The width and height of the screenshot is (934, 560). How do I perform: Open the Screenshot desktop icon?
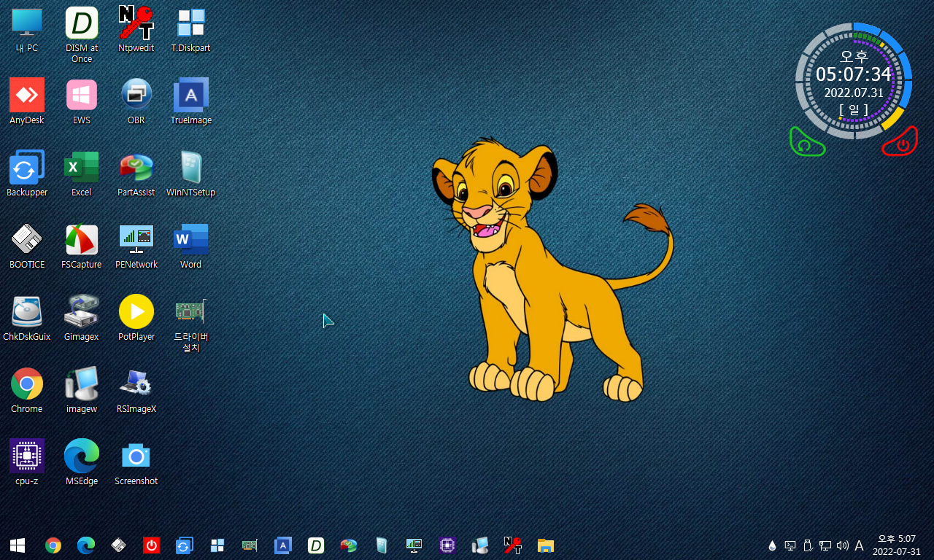point(136,463)
